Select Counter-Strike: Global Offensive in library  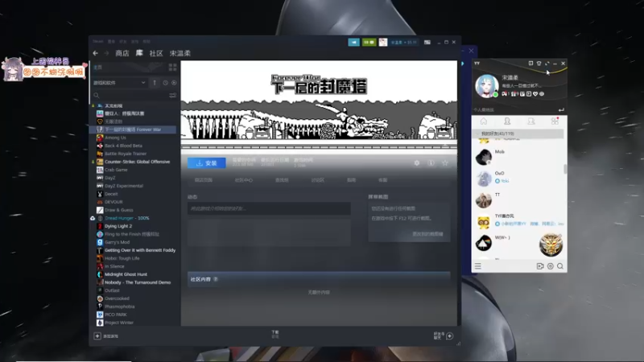coord(137,162)
